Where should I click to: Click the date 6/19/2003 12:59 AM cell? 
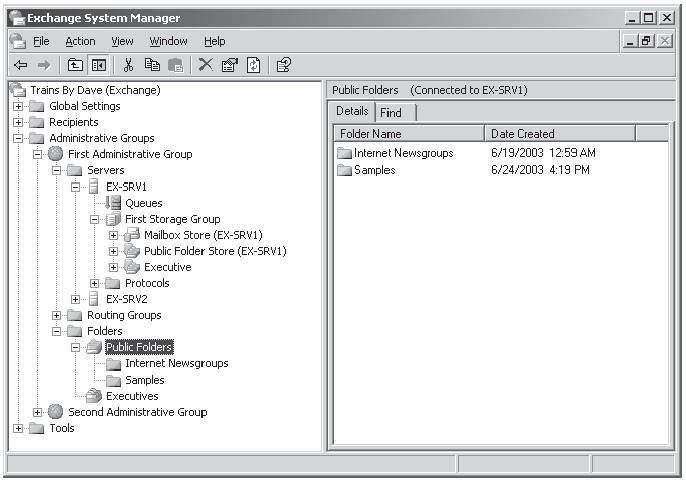click(x=543, y=153)
